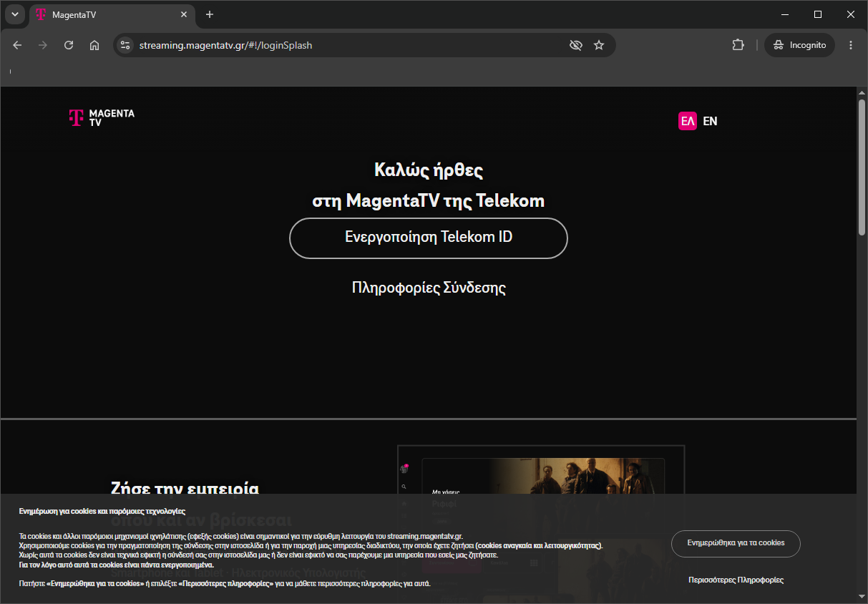Viewport: 868px width, 604px height.
Task: Select the MagentaTV browser tab
Action: (x=112, y=14)
